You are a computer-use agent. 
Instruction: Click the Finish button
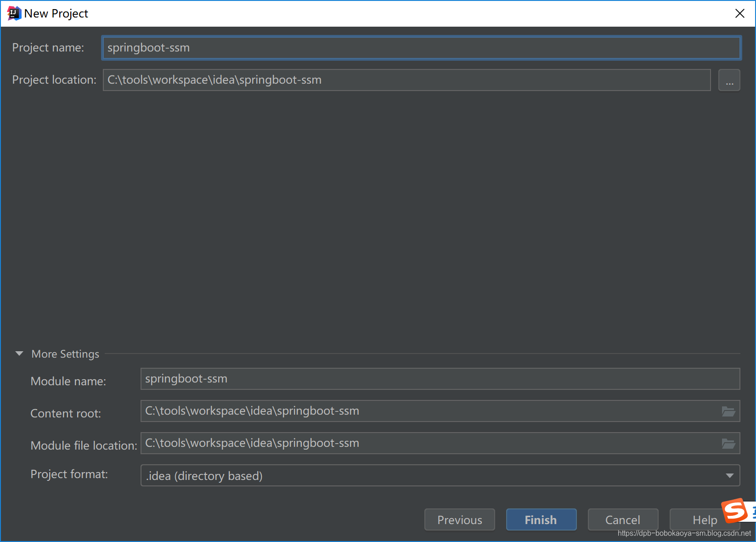(541, 519)
